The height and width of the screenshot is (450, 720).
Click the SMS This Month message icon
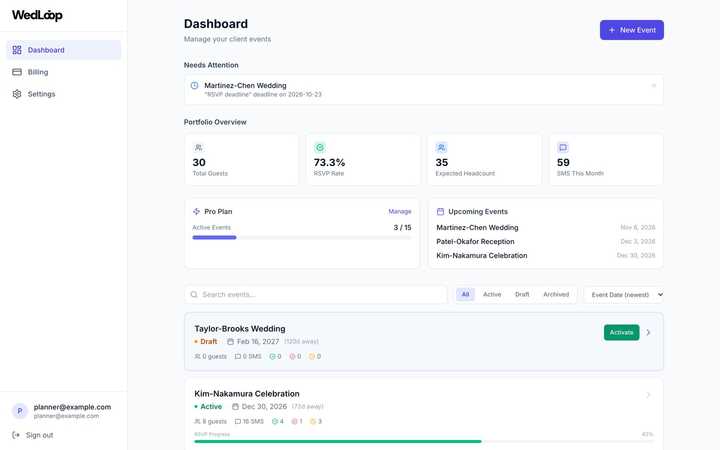(x=563, y=147)
